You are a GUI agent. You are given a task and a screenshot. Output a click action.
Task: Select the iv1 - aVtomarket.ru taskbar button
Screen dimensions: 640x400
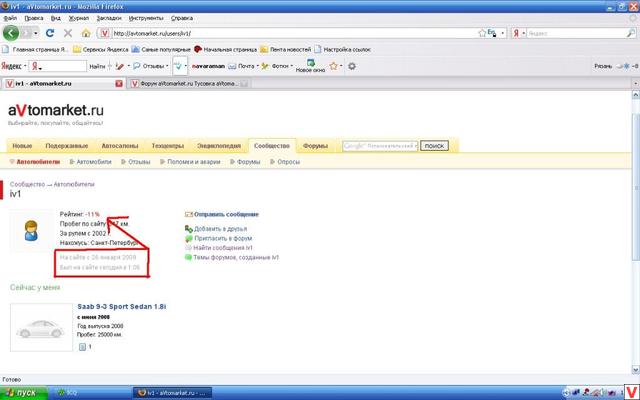pyautogui.click(x=172, y=393)
